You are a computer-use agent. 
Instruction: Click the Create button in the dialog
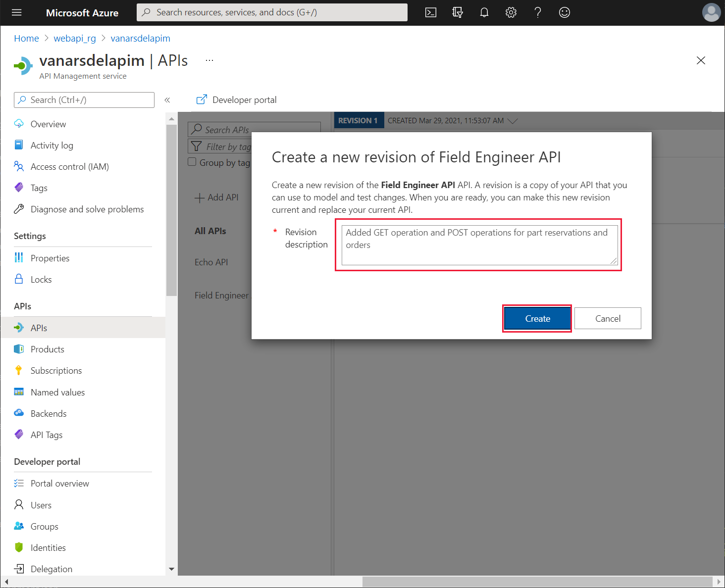point(537,318)
